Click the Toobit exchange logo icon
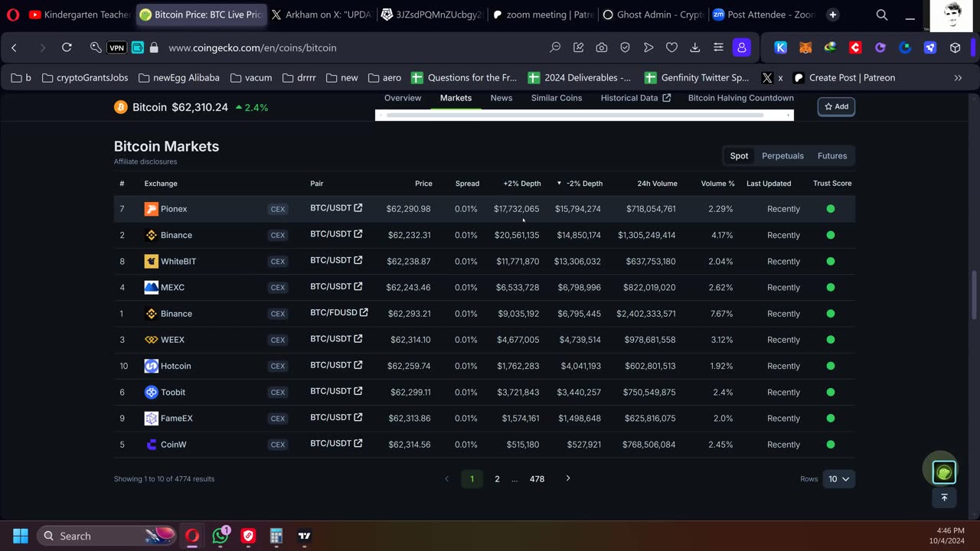 [152, 392]
